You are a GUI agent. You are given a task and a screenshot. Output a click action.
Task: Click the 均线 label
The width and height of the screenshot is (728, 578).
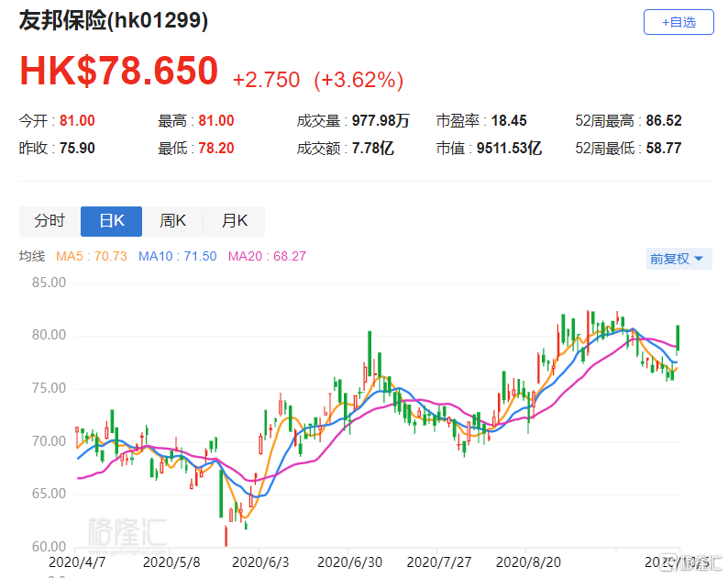coord(32,256)
